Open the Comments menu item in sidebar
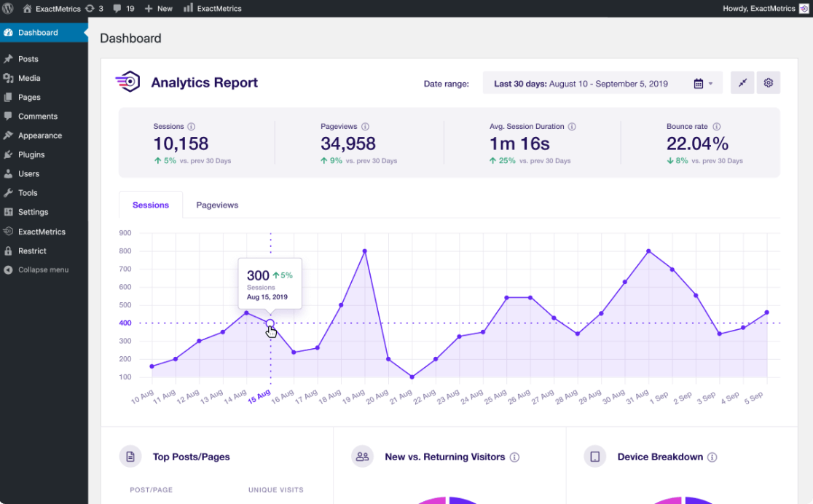Image resolution: width=813 pixels, height=504 pixels. [44, 116]
